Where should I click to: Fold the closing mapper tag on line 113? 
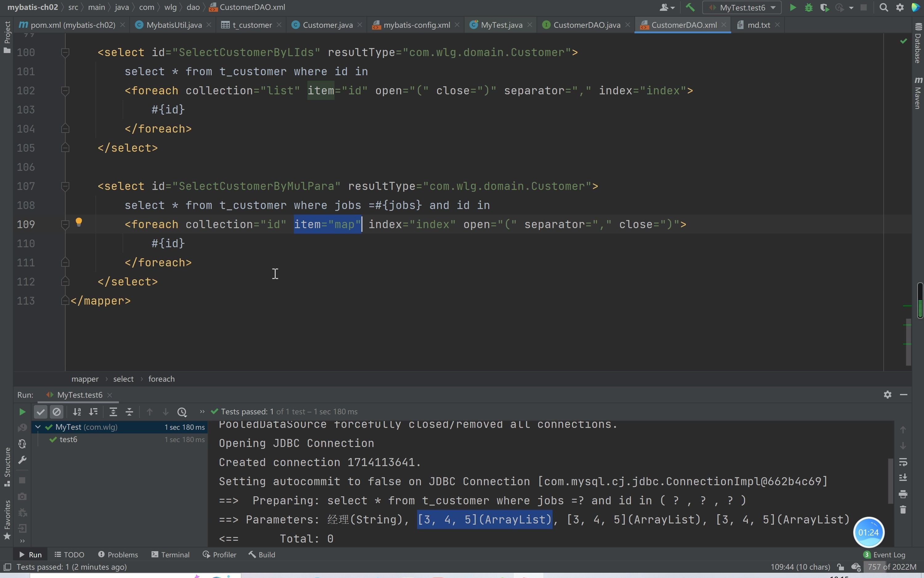pyautogui.click(x=65, y=301)
